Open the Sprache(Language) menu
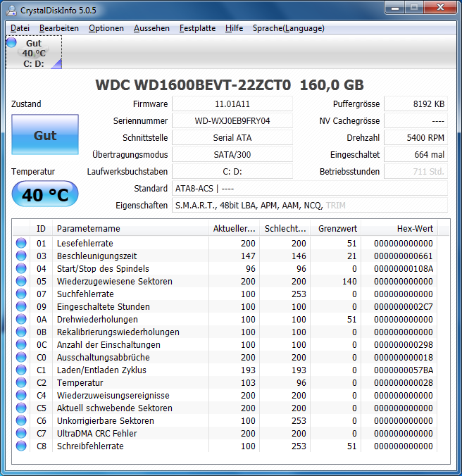Screen dimensions: 462x476 click(x=288, y=28)
